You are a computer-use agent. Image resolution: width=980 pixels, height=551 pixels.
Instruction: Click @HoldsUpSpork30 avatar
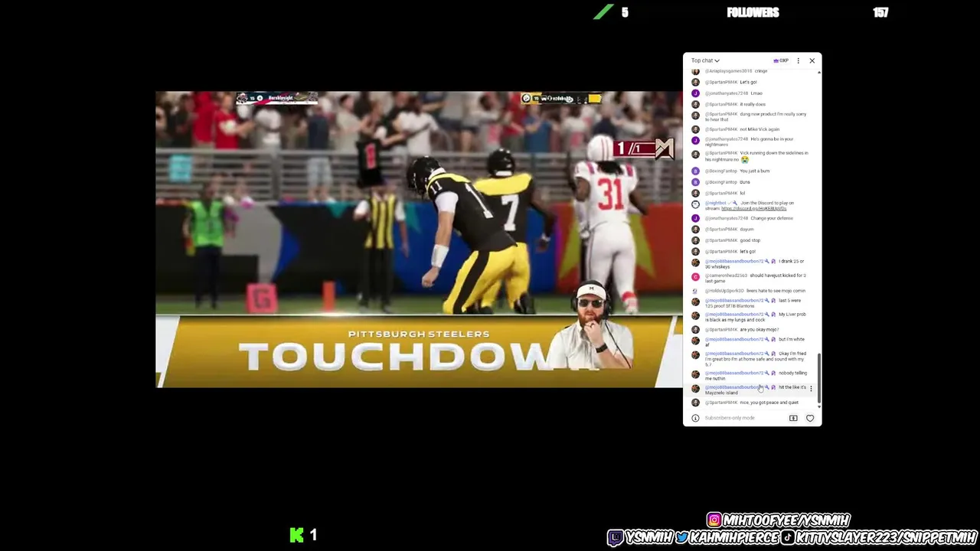click(695, 291)
